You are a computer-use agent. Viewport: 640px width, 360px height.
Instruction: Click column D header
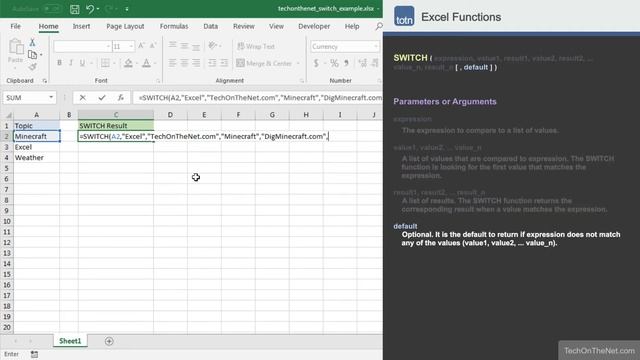pyautogui.click(x=170, y=115)
